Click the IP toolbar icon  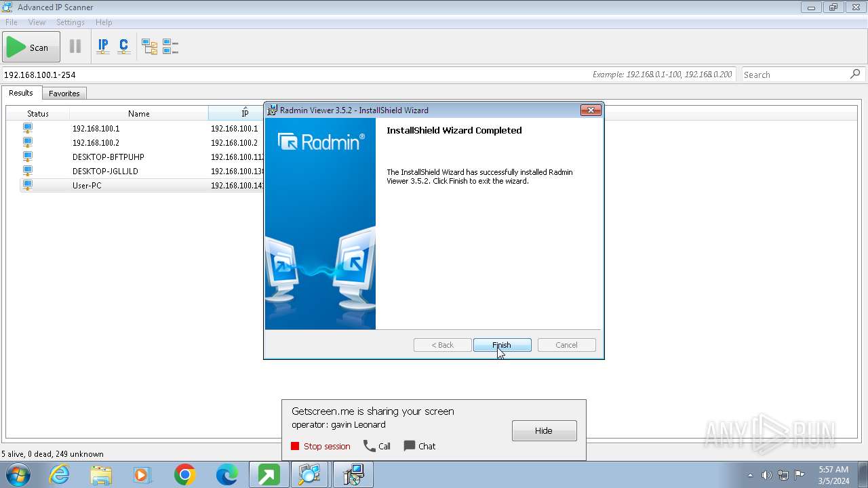pyautogui.click(x=103, y=47)
